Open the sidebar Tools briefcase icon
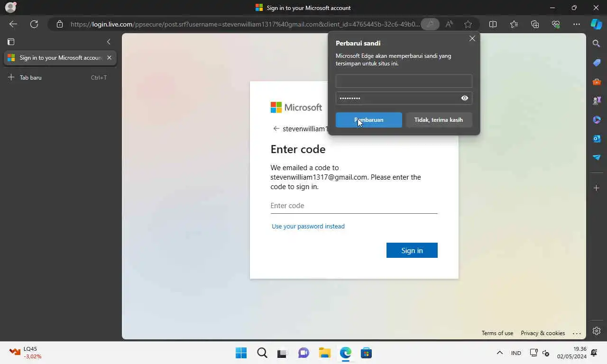Screen dimensions: 607x364 597,82
